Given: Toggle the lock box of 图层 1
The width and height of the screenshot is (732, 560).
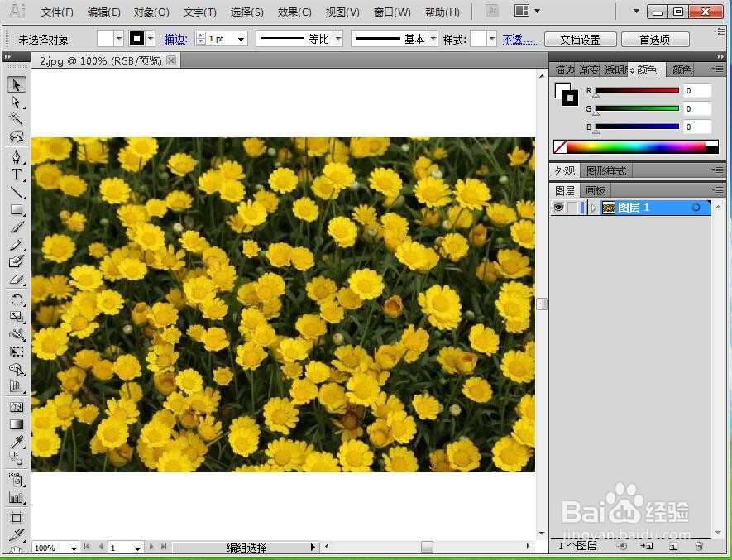Looking at the screenshot, I should pyautogui.click(x=572, y=208).
